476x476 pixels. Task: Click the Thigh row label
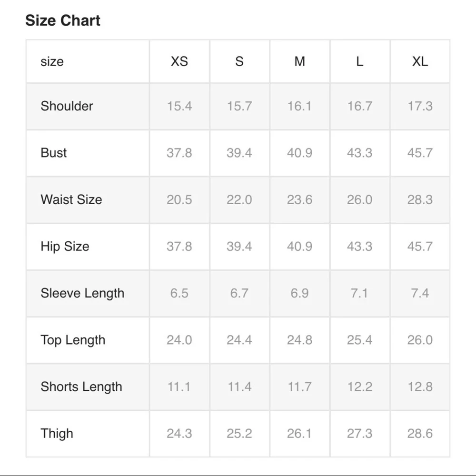(57, 434)
